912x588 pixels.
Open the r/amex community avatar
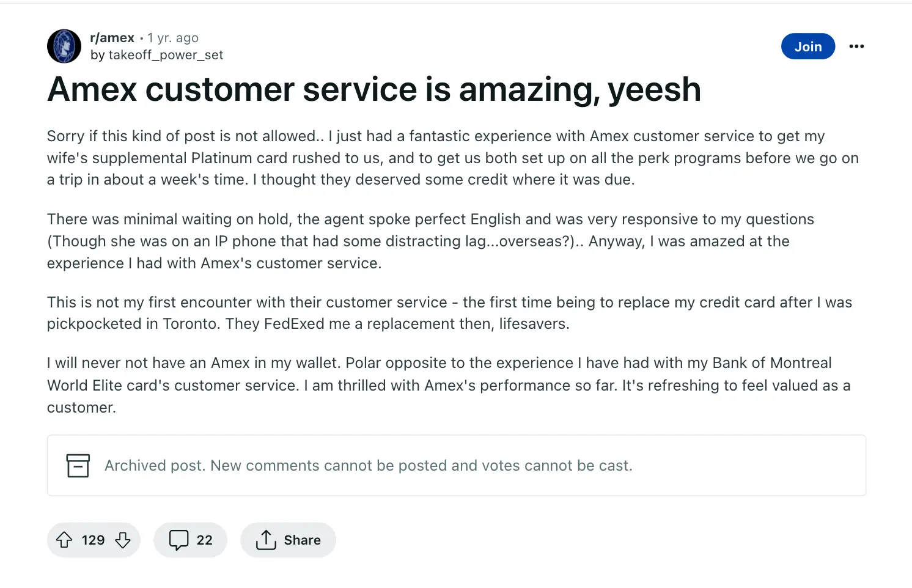click(64, 46)
